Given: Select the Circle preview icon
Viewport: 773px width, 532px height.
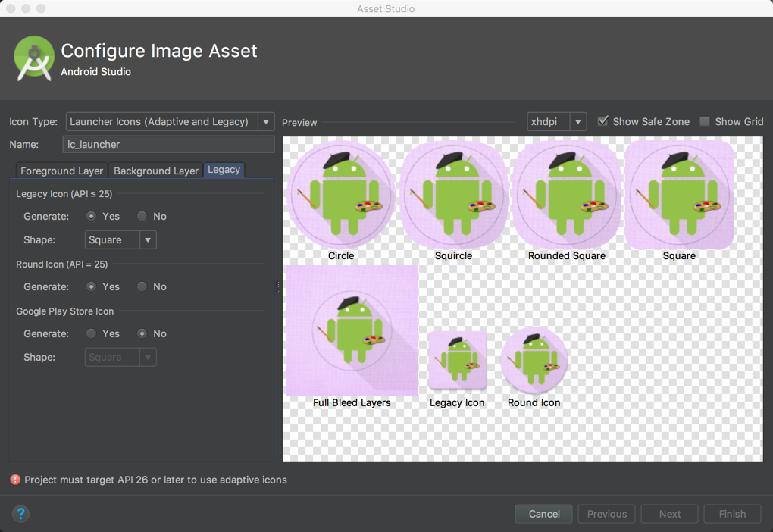Looking at the screenshot, I should click(341, 194).
